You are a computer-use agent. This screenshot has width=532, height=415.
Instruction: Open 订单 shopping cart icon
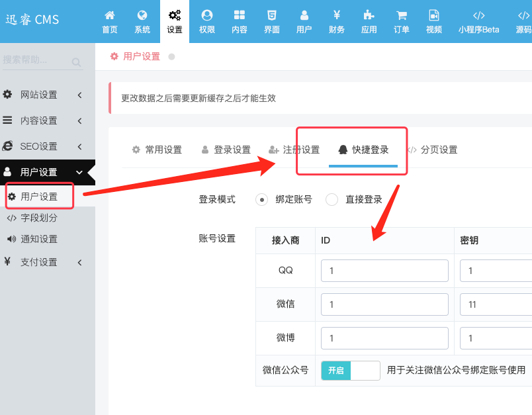coord(402,15)
